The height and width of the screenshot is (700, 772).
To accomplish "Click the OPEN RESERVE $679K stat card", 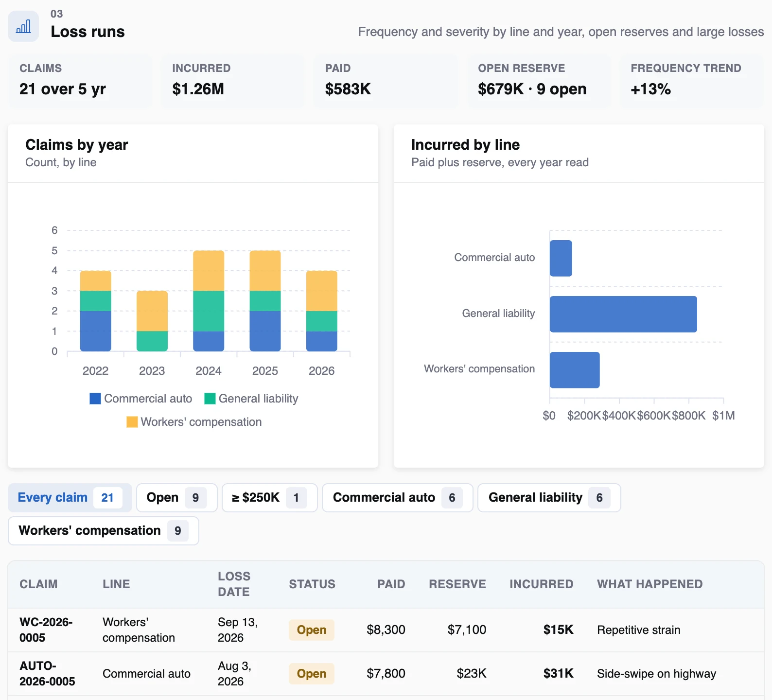I will coord(539,80).
